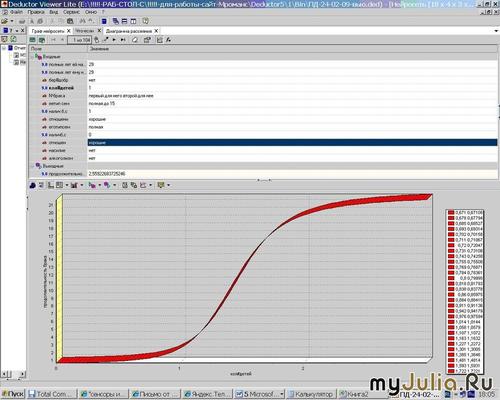The width and height of the screenshot is (500, 400).
Task: Open the Калькулятор taskbar button
Action: pos(311,394)
